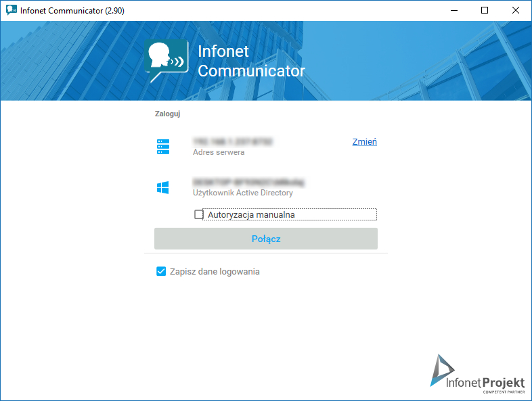This screenshot has width=532, height=401.
Task: Click the title bar app icon
Action: (x=12, y=10)
